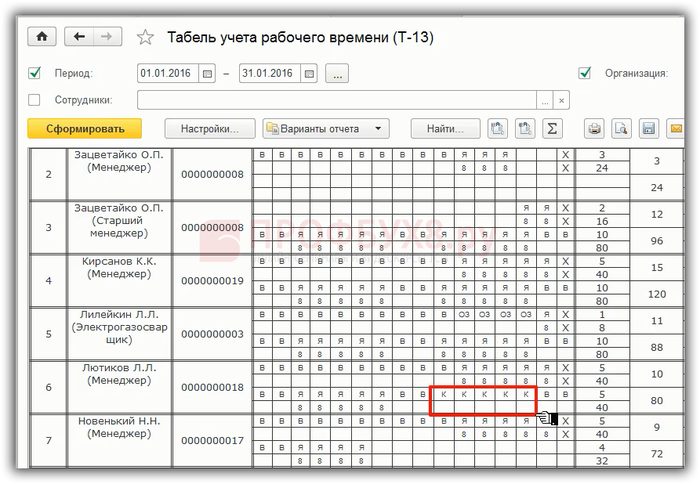Image resolution: width=700 pixels, height=484 pixels.
Task: Click personnel number 0000000019
Action: point(212,281)
